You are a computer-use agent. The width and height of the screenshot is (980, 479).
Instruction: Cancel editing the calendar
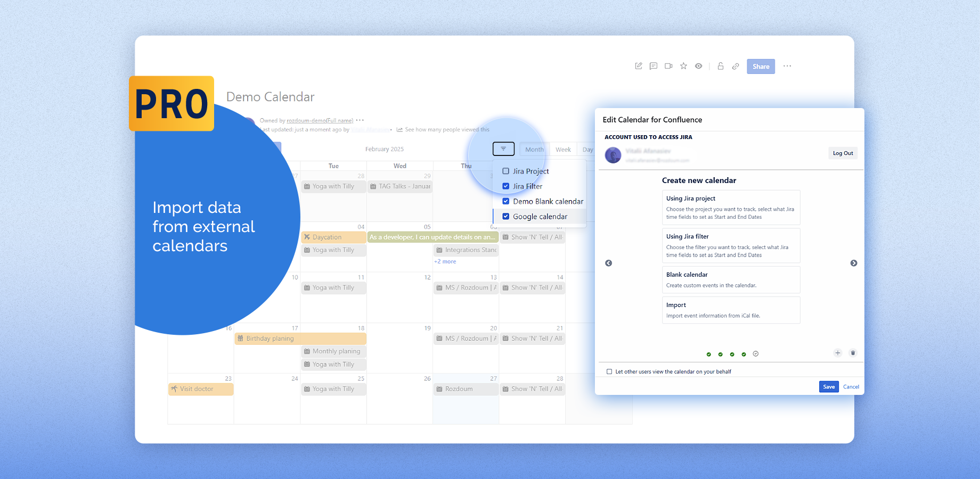(x=851, y=387)
